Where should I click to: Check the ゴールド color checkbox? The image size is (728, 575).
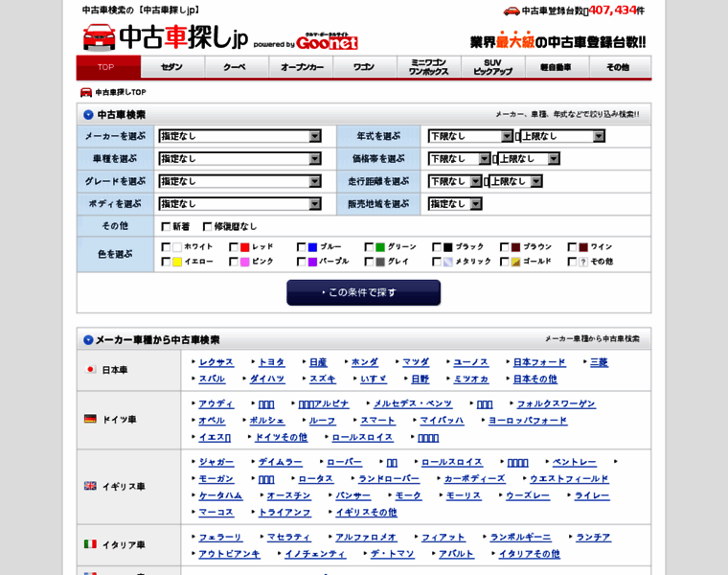pos(504,262)
